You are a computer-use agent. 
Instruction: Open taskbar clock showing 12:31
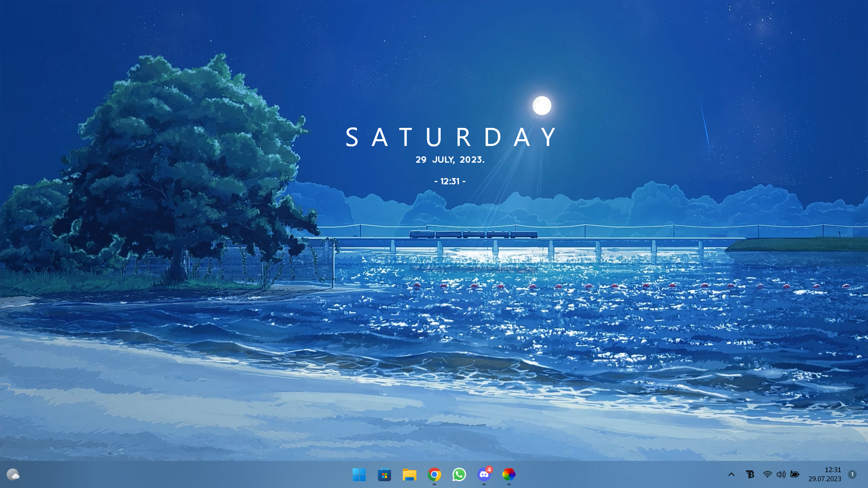(x=825, y=474)
